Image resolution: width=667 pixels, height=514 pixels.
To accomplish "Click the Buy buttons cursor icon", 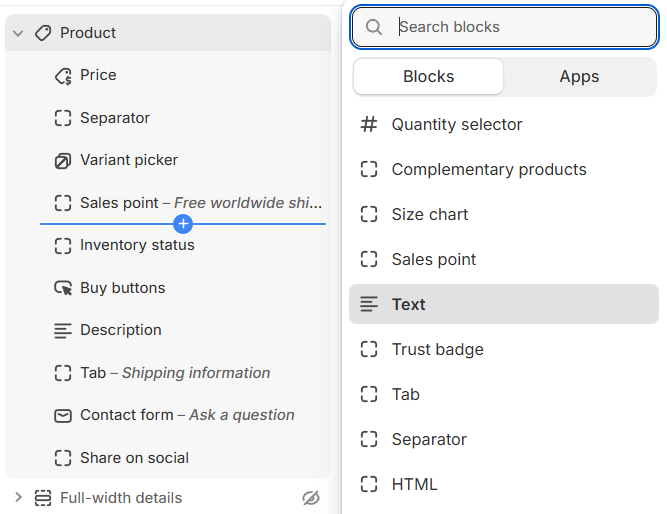I will pos(63,288).
